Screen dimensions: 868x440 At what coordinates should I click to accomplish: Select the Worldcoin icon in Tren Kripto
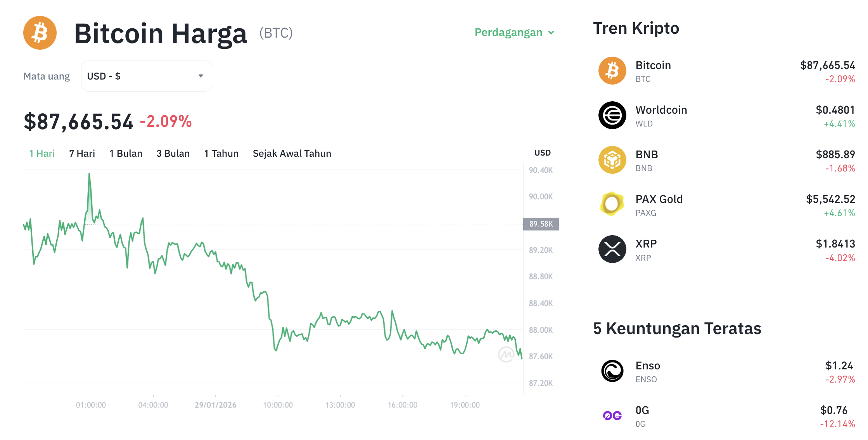coord(612,115)
